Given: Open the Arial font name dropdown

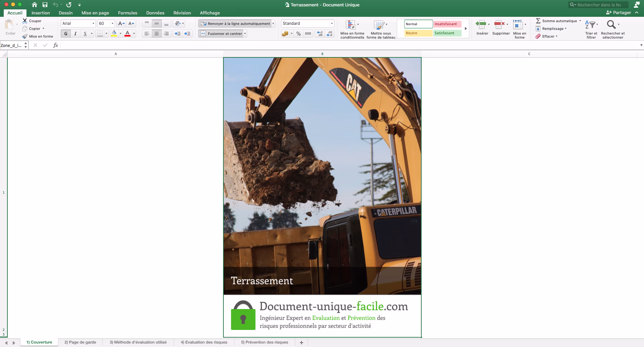Looking at the screenshot, I should pyautogui.click(x=93, y=23).
